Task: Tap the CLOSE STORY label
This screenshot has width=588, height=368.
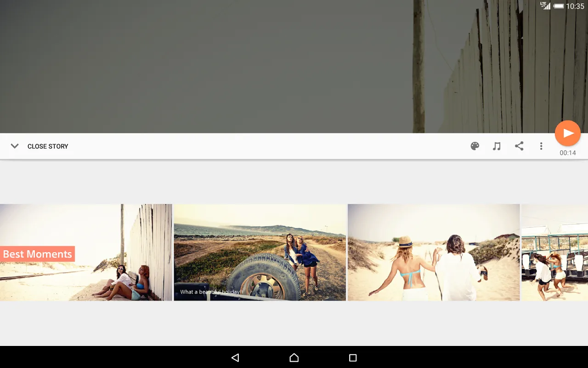Action: tap(48, 146)
